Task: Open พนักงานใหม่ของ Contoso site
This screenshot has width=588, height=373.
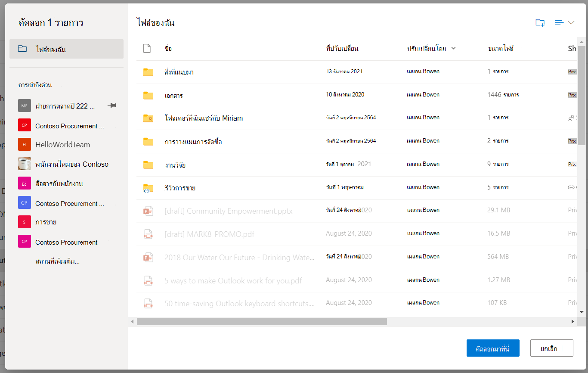Action: [72, 164]
